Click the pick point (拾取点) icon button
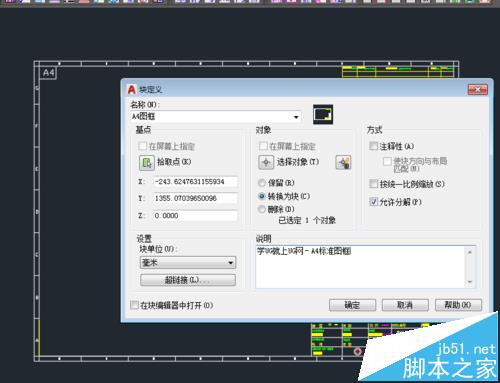The width and height of the screenshot is (500, 383). (146, 163)
